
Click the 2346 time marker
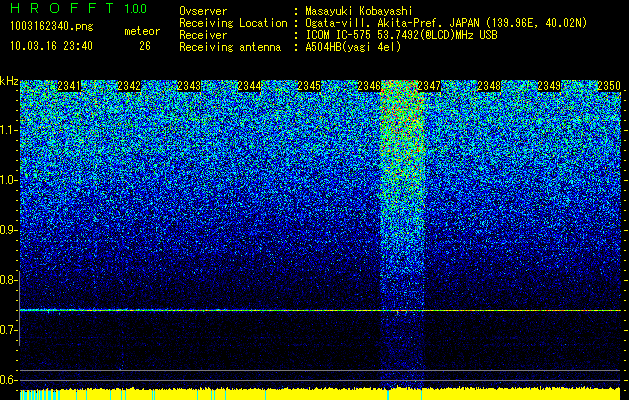369,86
